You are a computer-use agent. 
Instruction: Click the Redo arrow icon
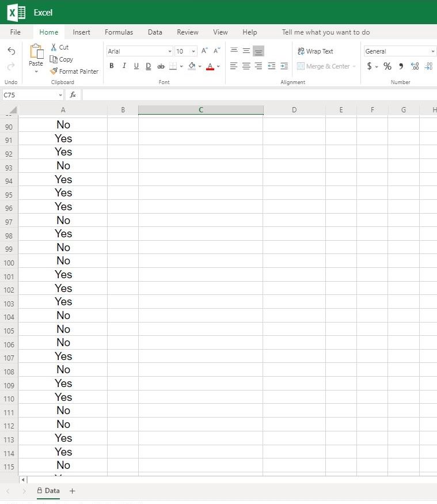[12, 66]
